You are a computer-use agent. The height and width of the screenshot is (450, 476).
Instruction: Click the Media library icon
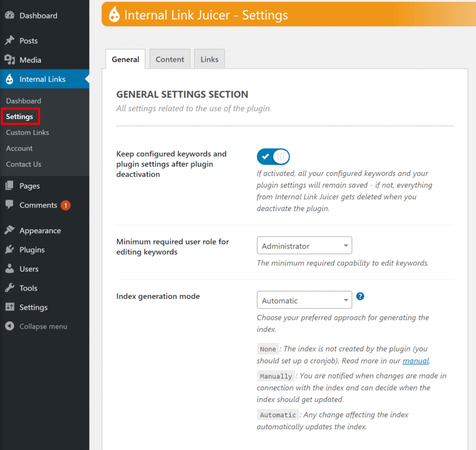(x=10, y=60)
